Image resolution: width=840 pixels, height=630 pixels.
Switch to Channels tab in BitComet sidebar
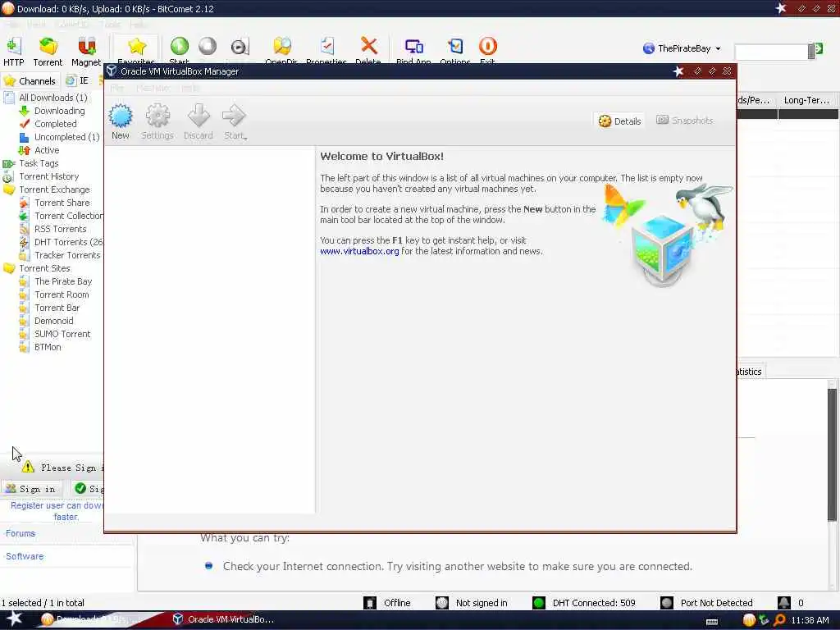[30, 81]
